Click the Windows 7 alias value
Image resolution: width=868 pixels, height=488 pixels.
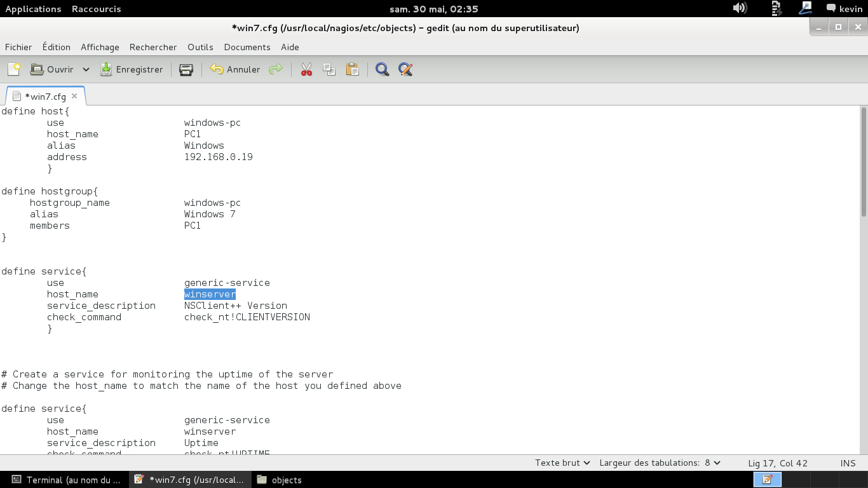[x=210, y=214]
